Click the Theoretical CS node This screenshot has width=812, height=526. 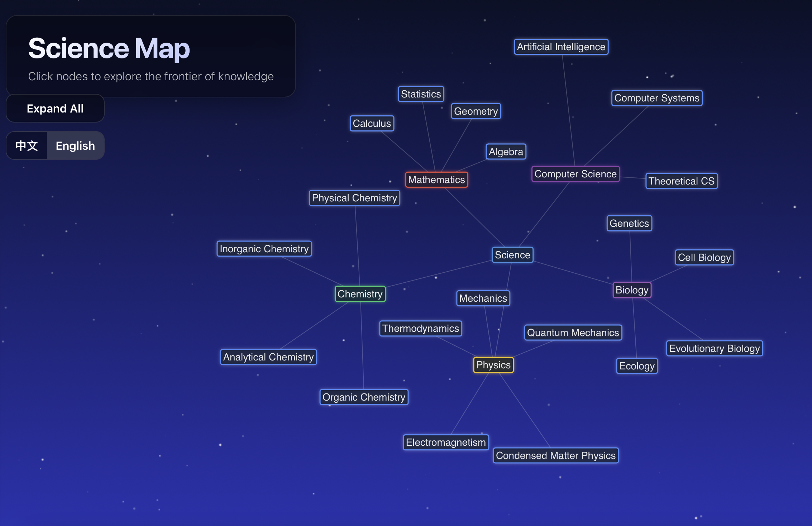tap(681, 181)
